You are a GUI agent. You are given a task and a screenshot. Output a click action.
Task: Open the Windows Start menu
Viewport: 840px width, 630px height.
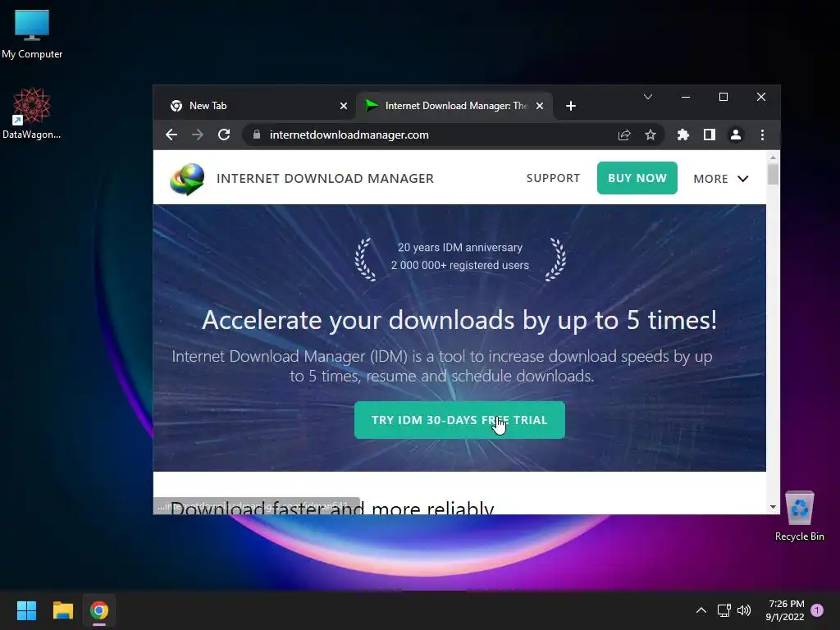coord(26,610)
